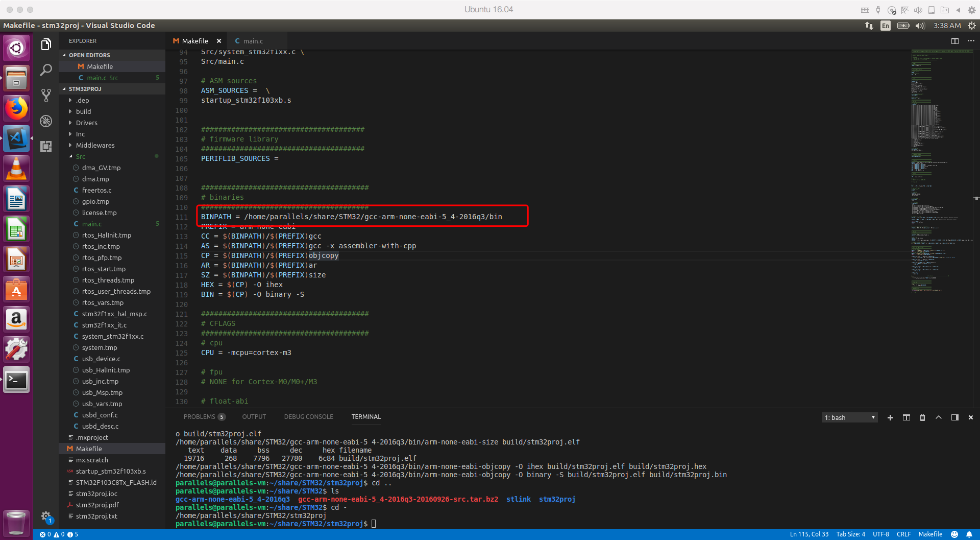Switch to the Problems panel tab
The image size is (980, 540).
click(204, 417)
